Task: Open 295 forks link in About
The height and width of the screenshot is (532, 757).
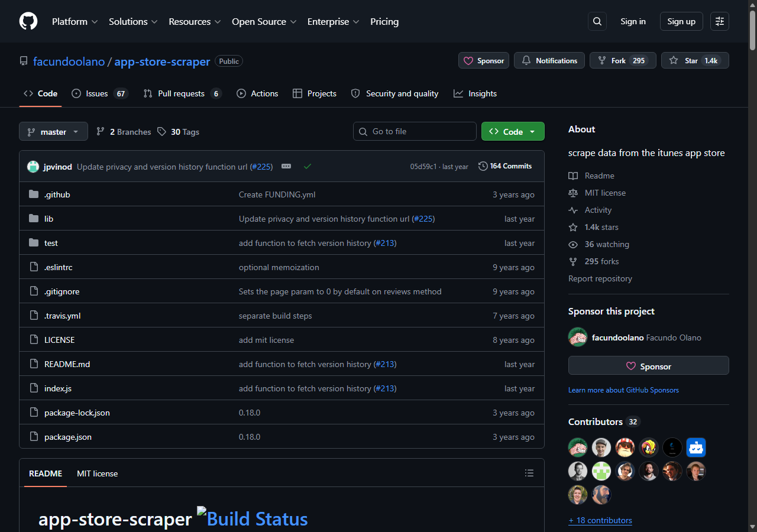Action: [x=594, y=261]
